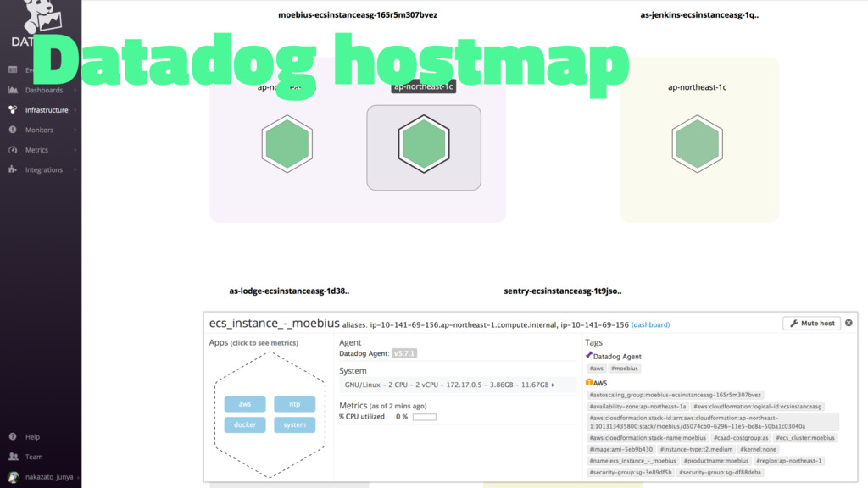868x488 pixels.
Task: Click the #aws:cloudformation:logical-id:ecsinstanceasg tag
Action: click(x=757, y=406)
